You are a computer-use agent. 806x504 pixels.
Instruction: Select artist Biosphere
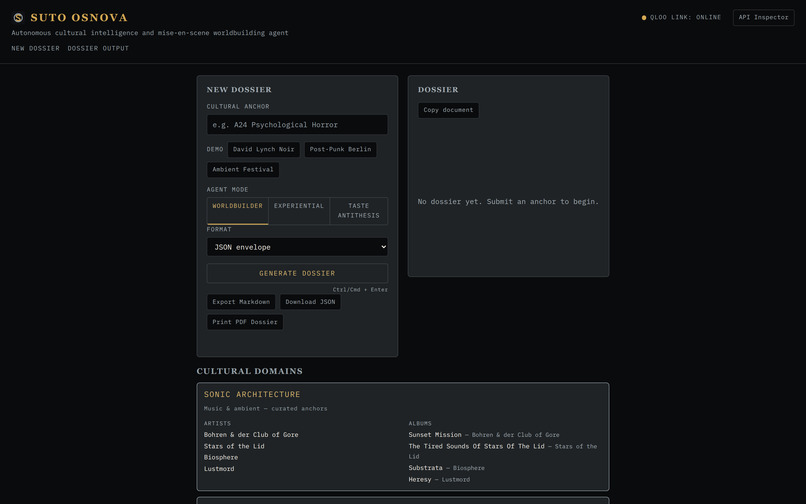pos(221,457)
